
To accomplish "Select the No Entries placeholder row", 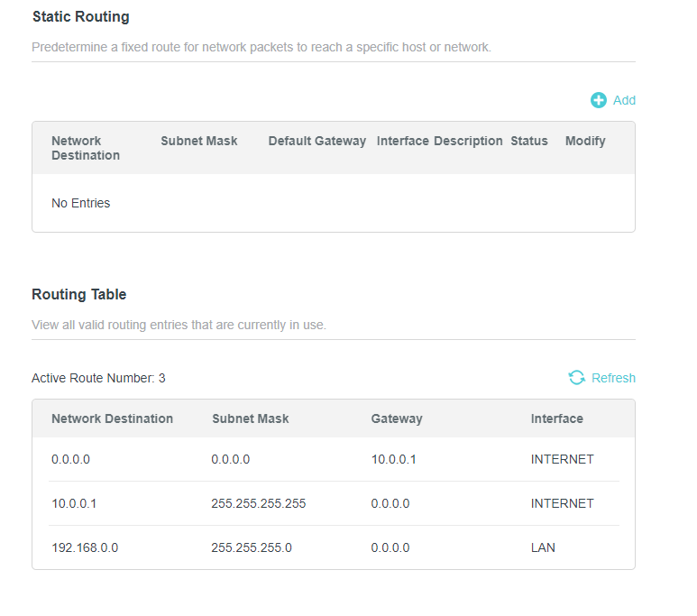I will click(81, 203).
